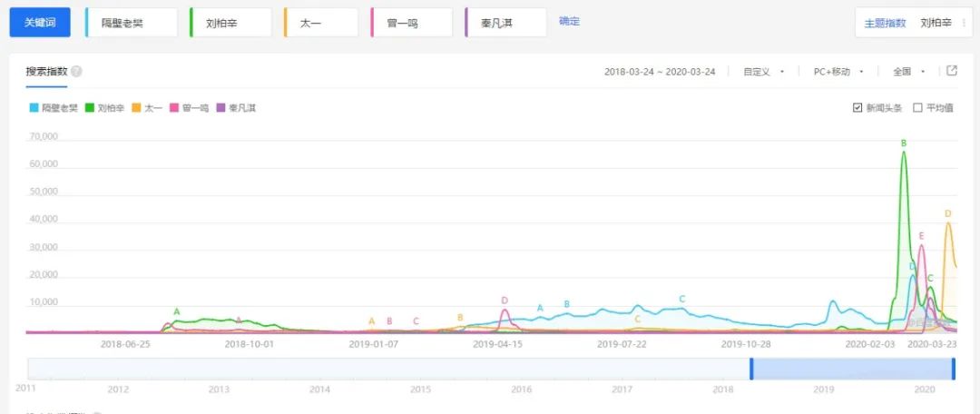Click the pink news marker E
Screen dimensions: 980x414
[921, 236]
